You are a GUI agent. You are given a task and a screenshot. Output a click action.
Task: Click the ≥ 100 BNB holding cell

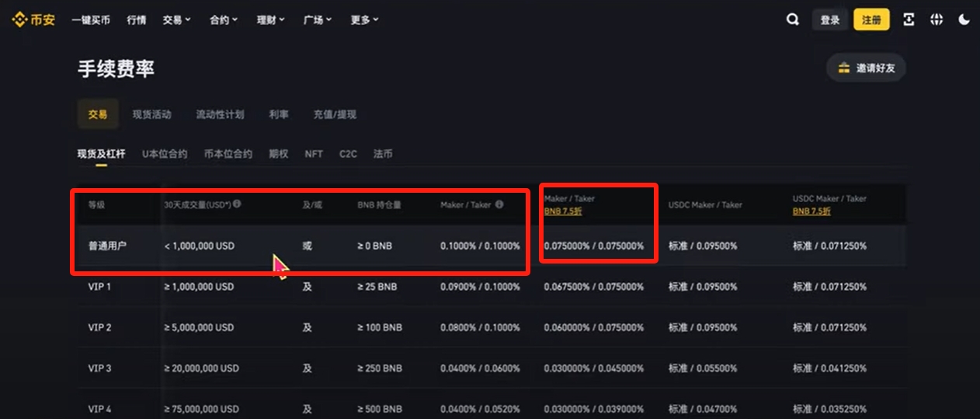380,327
